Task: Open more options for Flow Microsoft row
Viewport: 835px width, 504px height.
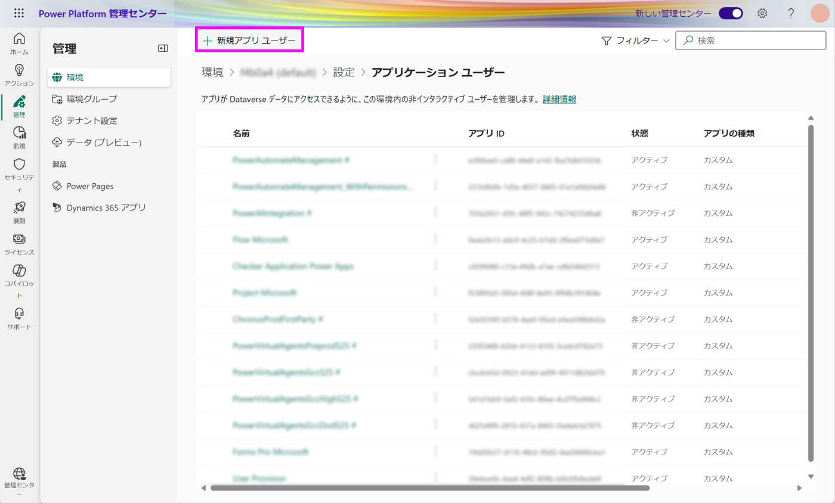Action: tap(436, 239)
